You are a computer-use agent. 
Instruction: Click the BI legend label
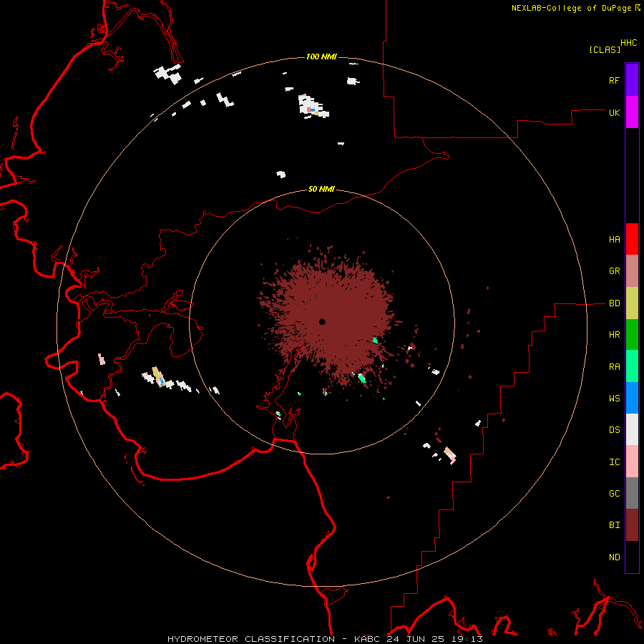point(614,525)
